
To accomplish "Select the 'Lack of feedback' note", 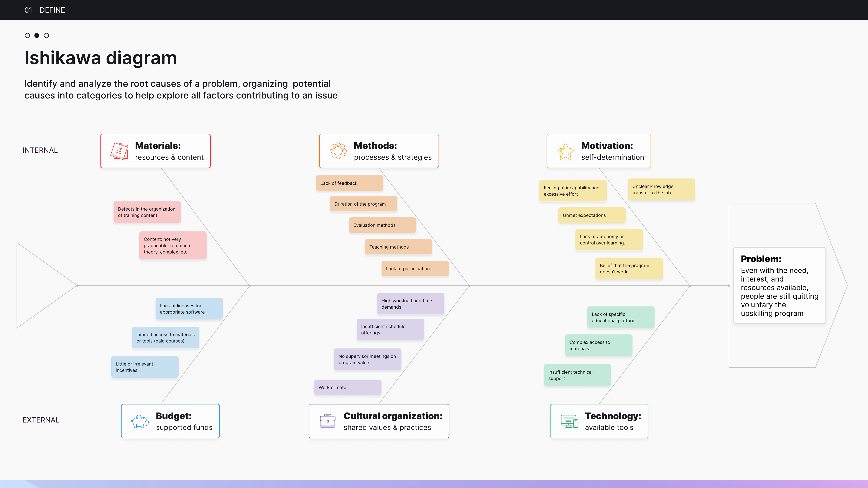I will (349, 183).
